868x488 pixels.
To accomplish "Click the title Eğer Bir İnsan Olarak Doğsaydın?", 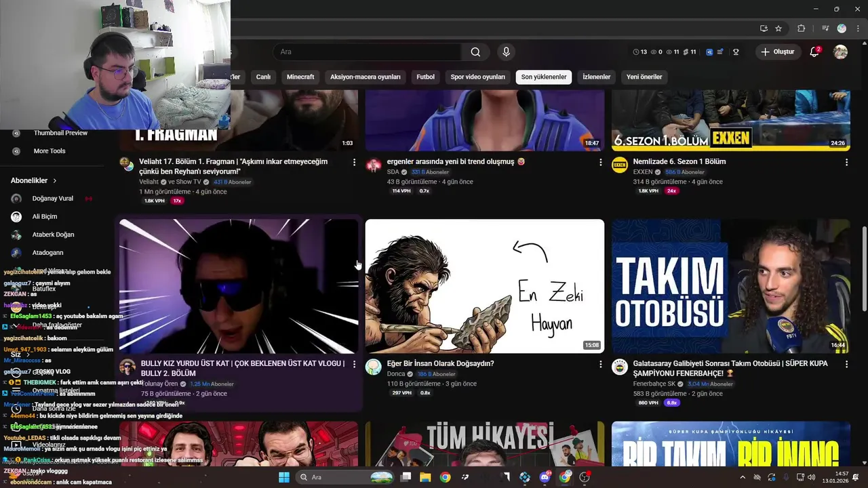I will point(441,364).
